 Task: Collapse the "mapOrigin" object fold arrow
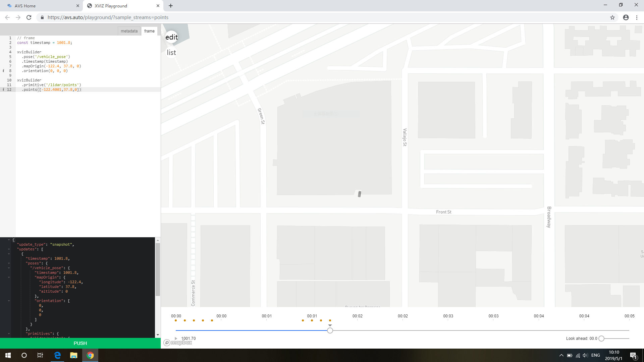click(x=9, y=278)
